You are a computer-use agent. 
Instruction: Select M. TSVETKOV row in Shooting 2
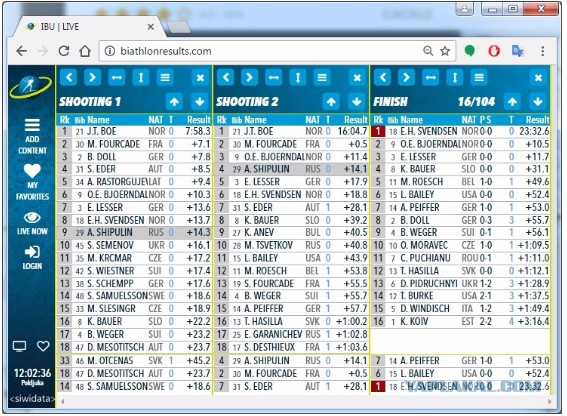click(x=291, y=246)
